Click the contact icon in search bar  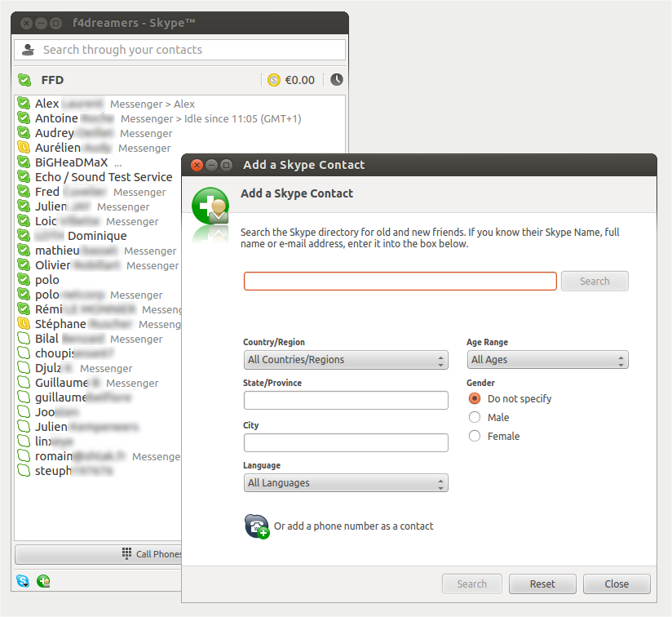coord(29,50)
